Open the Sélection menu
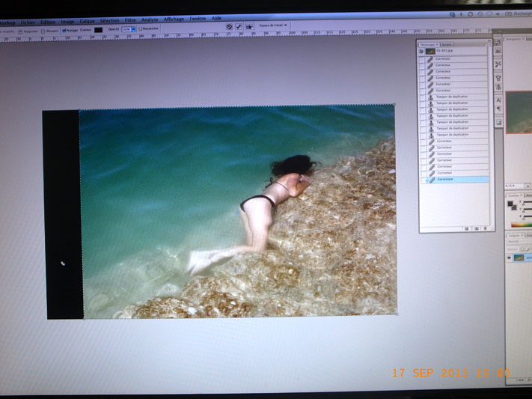Screen dimensions: 532x399 click(109, 21)
